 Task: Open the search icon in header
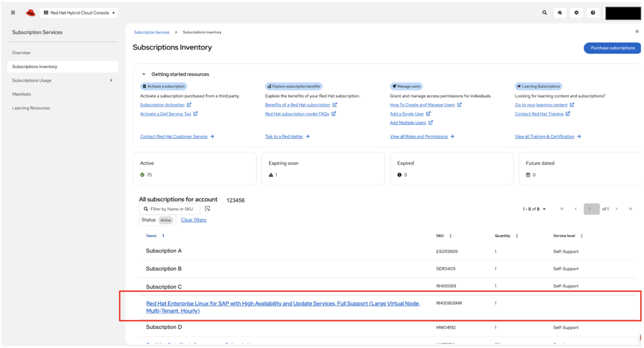click(x=544, y=12)
